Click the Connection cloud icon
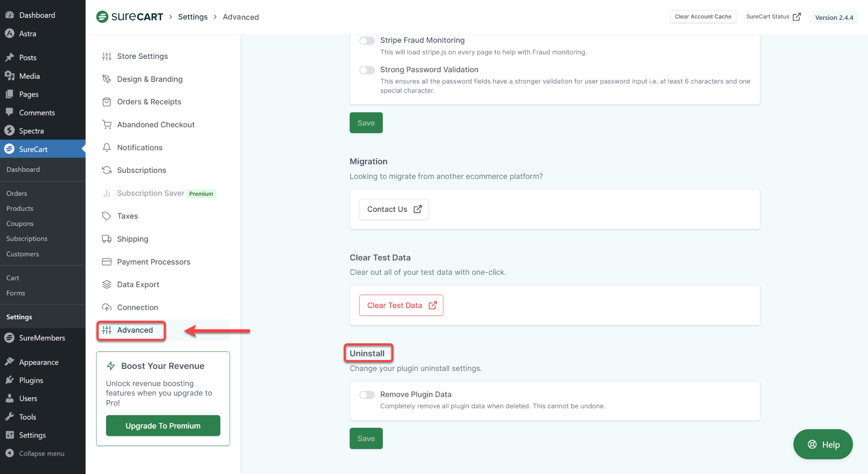This screenshot has width=868, height=474. click(107, 307)
